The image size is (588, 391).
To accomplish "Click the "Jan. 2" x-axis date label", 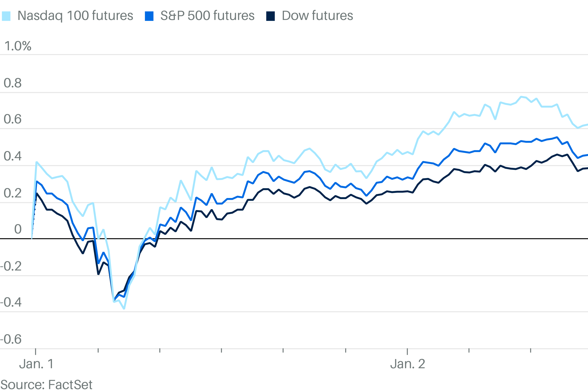I will [407, 364].
